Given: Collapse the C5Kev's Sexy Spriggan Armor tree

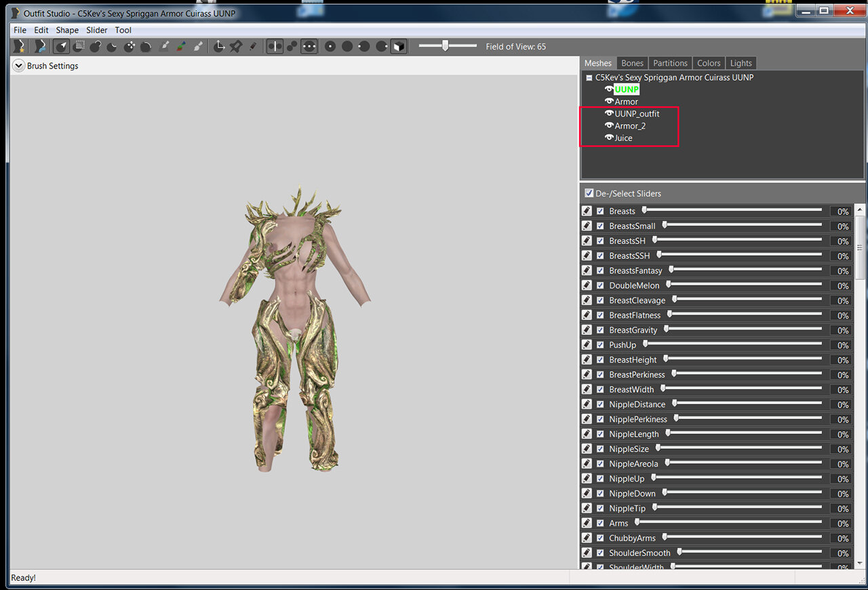Looking at the screenshot, I should [589, 78].
